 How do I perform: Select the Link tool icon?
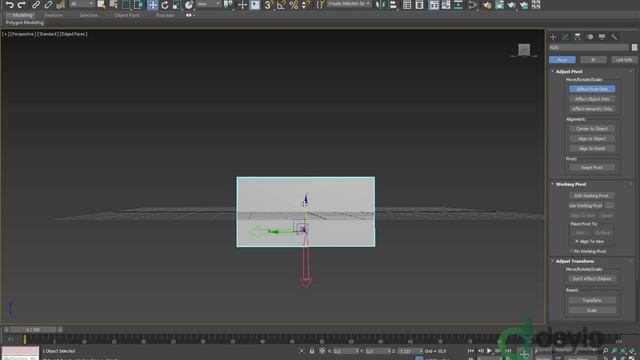(x=36, y=4)
